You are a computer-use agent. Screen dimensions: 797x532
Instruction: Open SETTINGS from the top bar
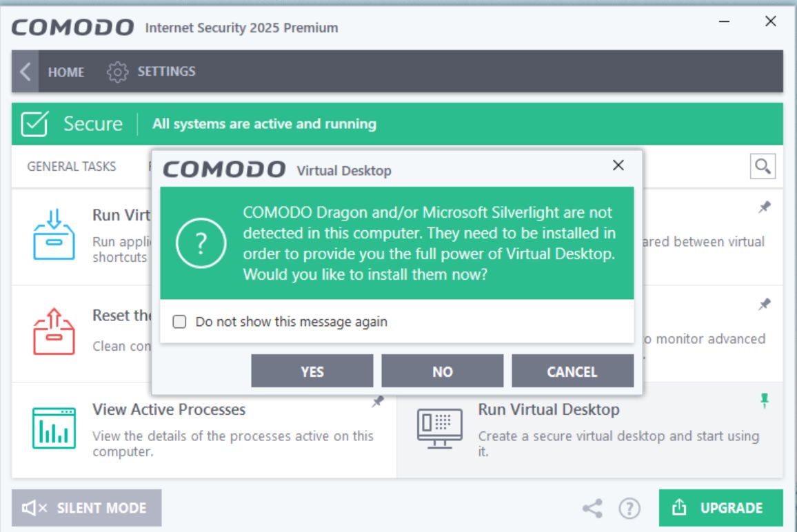click(x=166, y=71)
